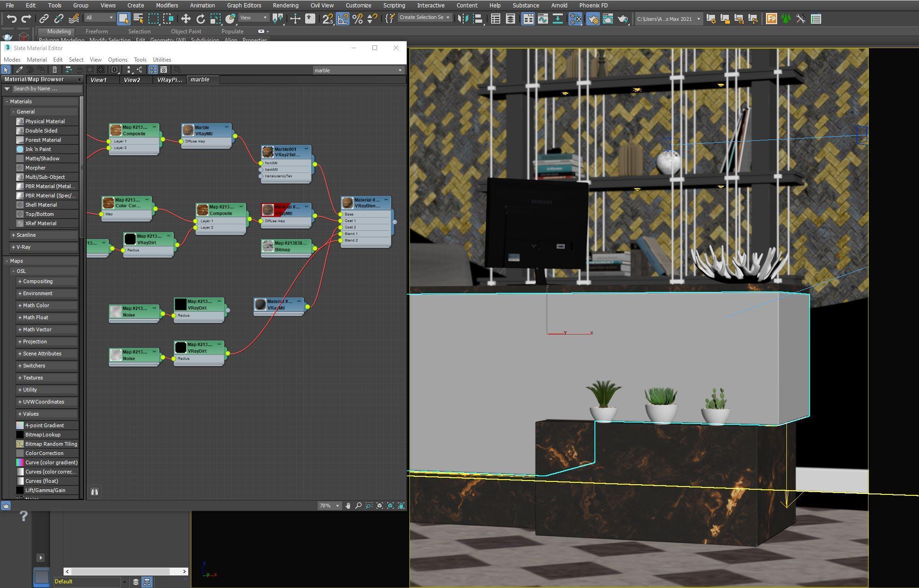Select the Pan tool hand icon
Screen dimensions: 919x588
[348, 506]
